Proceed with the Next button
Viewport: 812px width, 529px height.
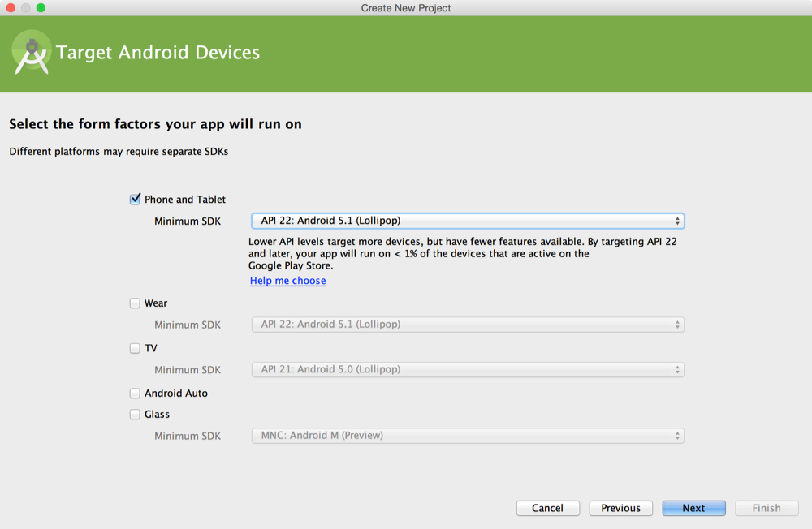[694, 508]
